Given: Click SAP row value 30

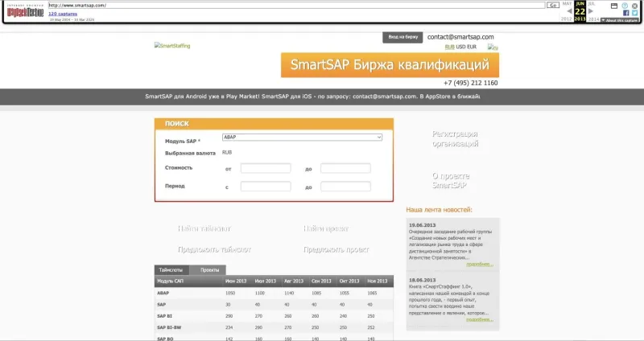Looking at the screenshot, I should click(228, 305).
